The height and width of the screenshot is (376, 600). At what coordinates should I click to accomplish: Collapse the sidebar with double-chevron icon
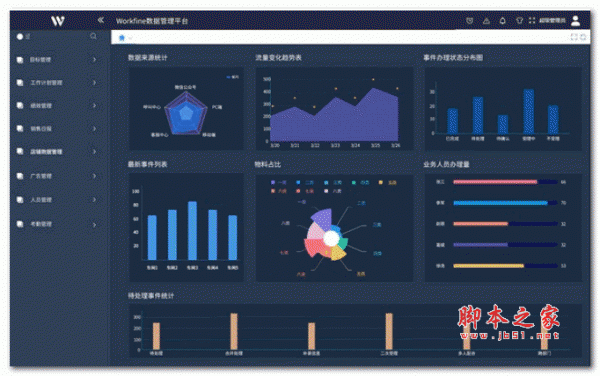click(101, 20)
